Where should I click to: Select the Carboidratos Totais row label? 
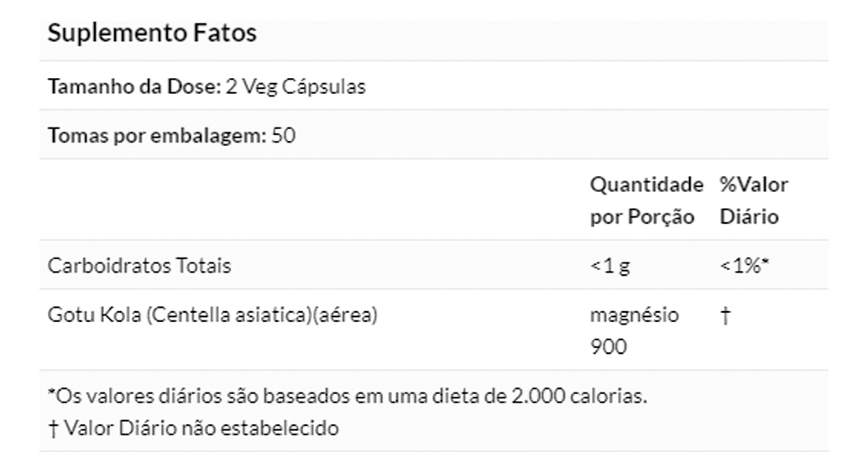click(x=139, y=266)
